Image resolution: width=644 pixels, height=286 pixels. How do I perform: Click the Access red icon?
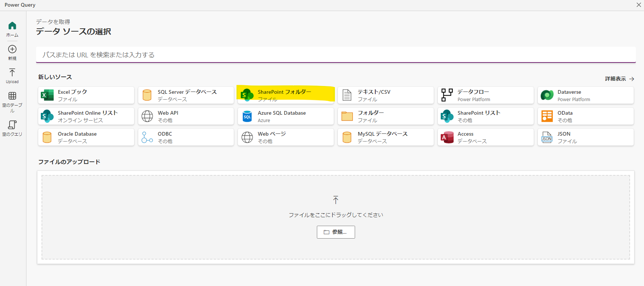click(447, 137)
